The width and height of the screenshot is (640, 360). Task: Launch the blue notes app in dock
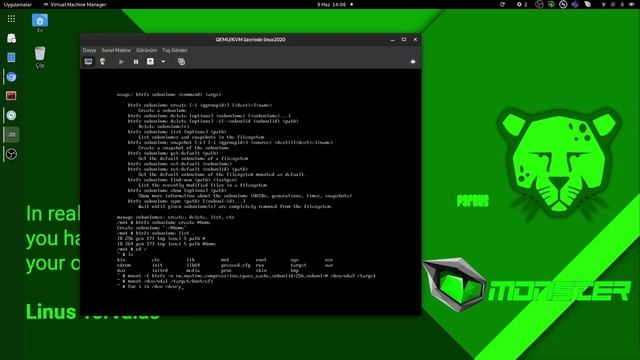11,57
